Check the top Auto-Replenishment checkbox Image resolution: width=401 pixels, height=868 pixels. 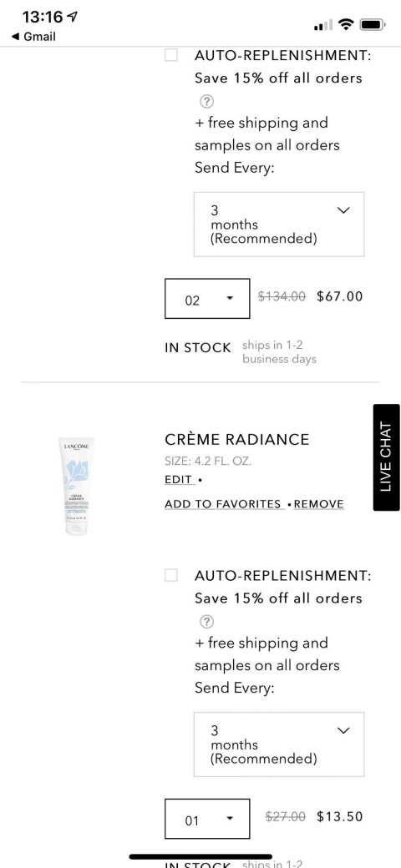(x=171, y=55)
